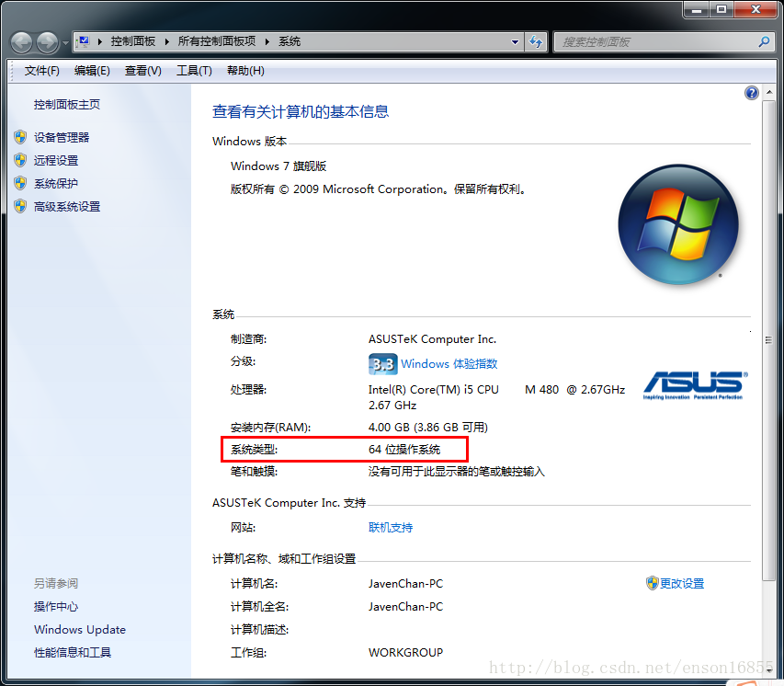
Task: Select the ASUSTeK Computer Inc. manufacturer value
Action: pos(433,339)
